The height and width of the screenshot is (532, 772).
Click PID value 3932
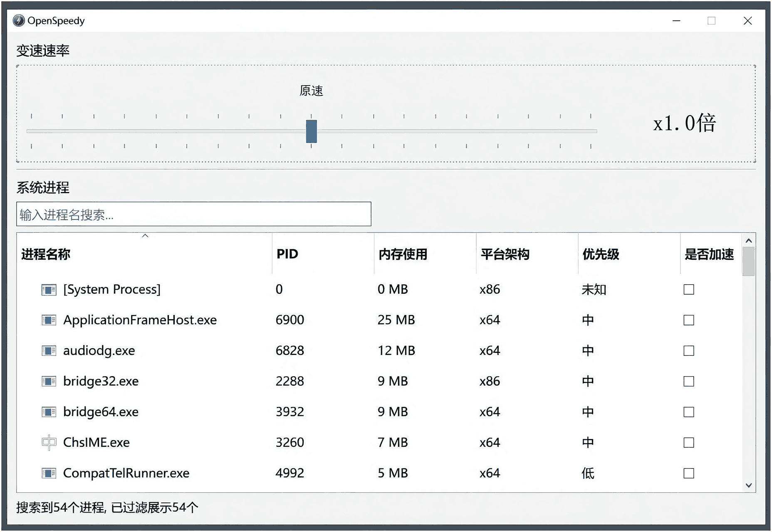(290, 412)
